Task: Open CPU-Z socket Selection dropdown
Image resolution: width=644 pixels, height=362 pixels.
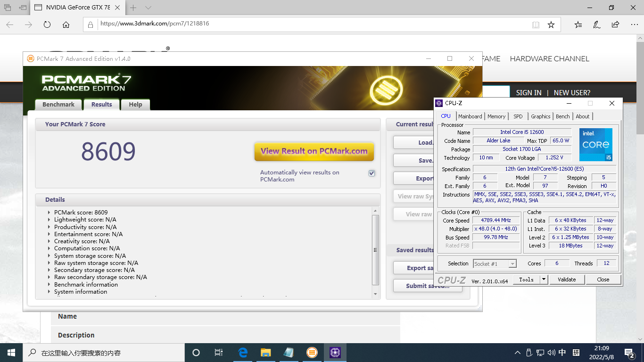Action: point(495,263)
